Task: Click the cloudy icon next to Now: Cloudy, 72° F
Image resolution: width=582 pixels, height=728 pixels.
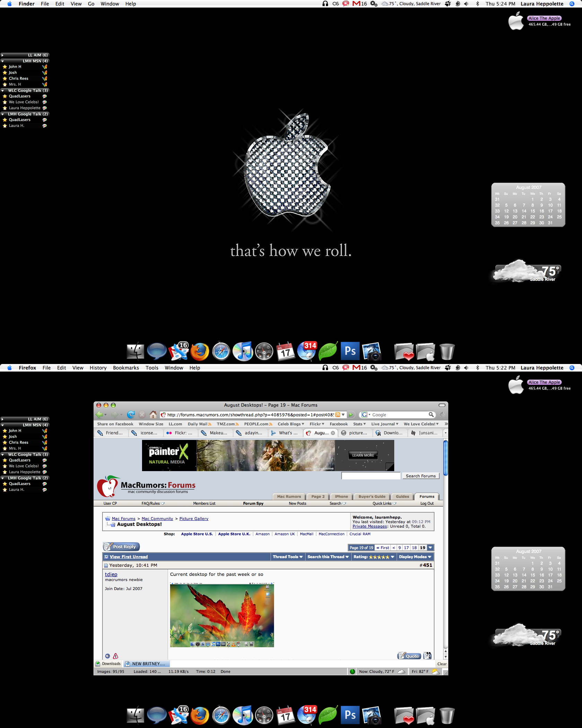Action: [402, 671]
